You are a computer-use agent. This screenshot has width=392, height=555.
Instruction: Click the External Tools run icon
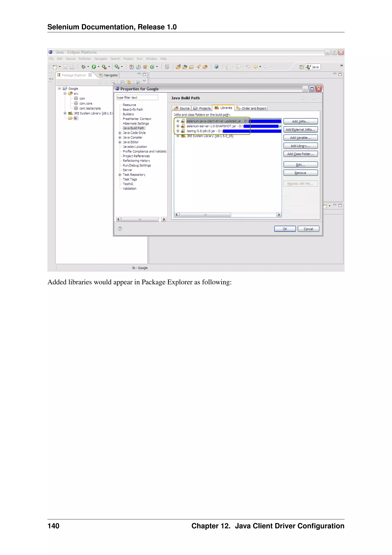coord(104,67)
